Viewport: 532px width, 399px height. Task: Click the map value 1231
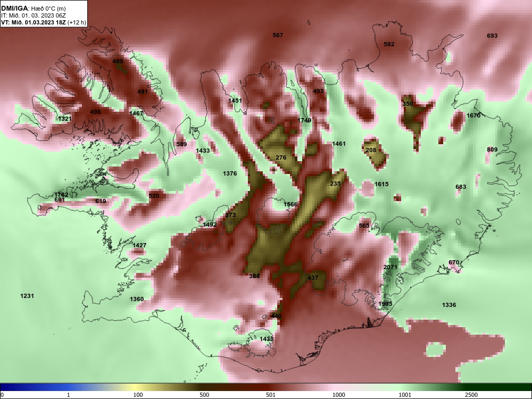pos(27,296)
